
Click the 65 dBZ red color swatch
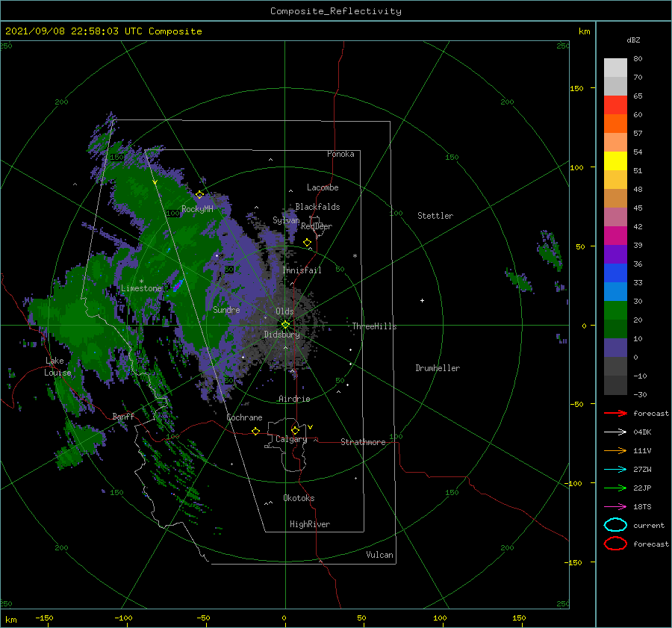pos(615,105)
